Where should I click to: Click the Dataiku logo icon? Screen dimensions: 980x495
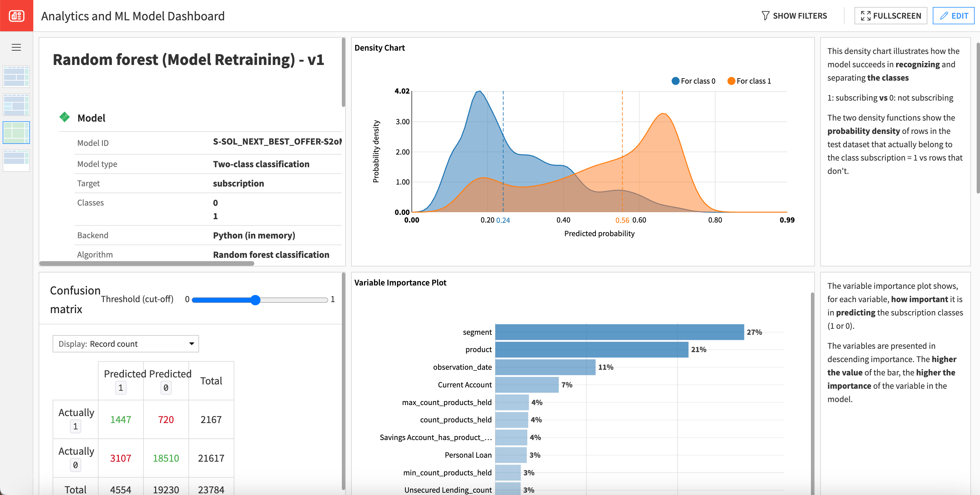[x=16, y=16]
